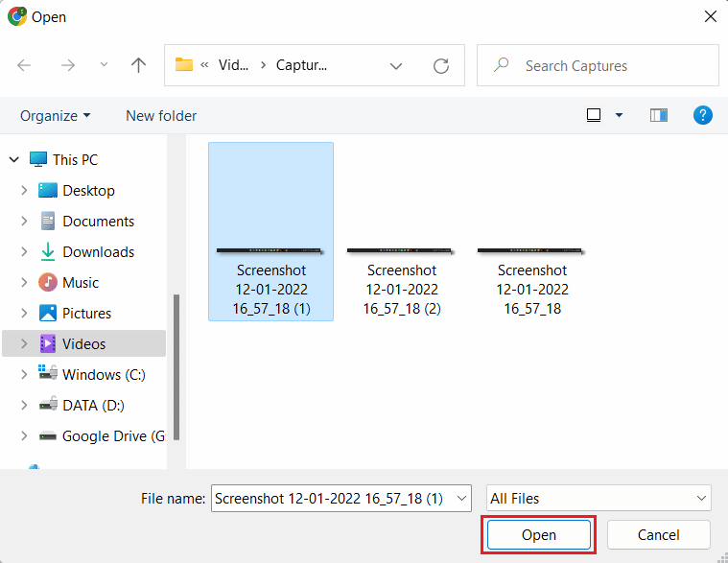This screenshot has height=563, width=728.
Task: Select file Screenshot 16_57_18 (2)
Action: click(402, 281)
